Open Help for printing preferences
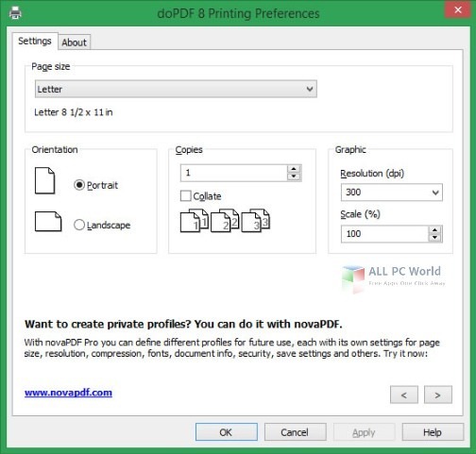476x454 pixels. coord(433,432)
